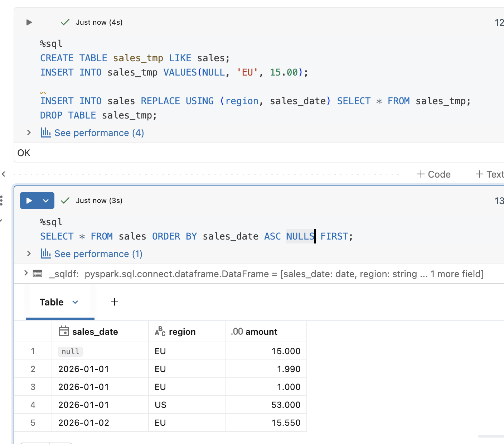
Task: Open the run options dropdown arrow
Action: [46, 201]
